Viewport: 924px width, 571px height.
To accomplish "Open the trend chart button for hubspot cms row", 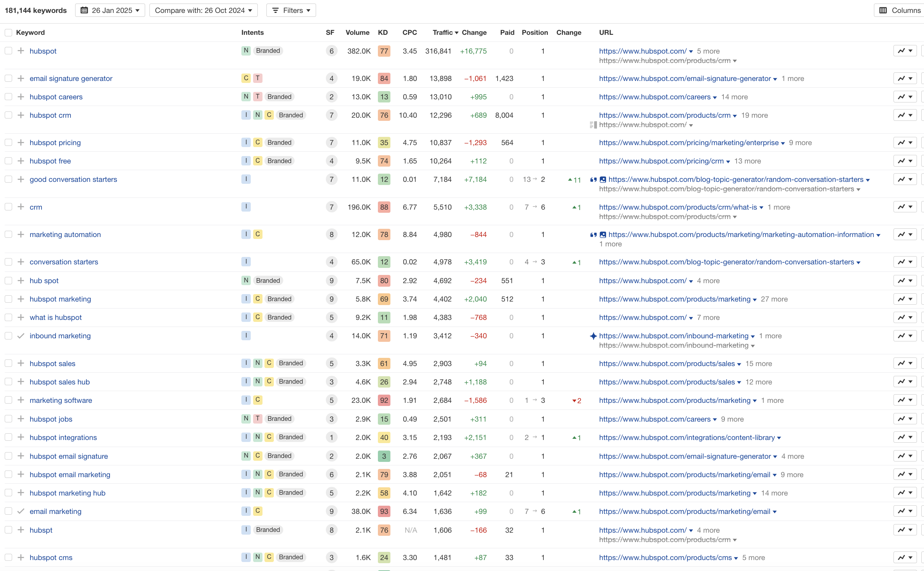I will pos(905,557).
